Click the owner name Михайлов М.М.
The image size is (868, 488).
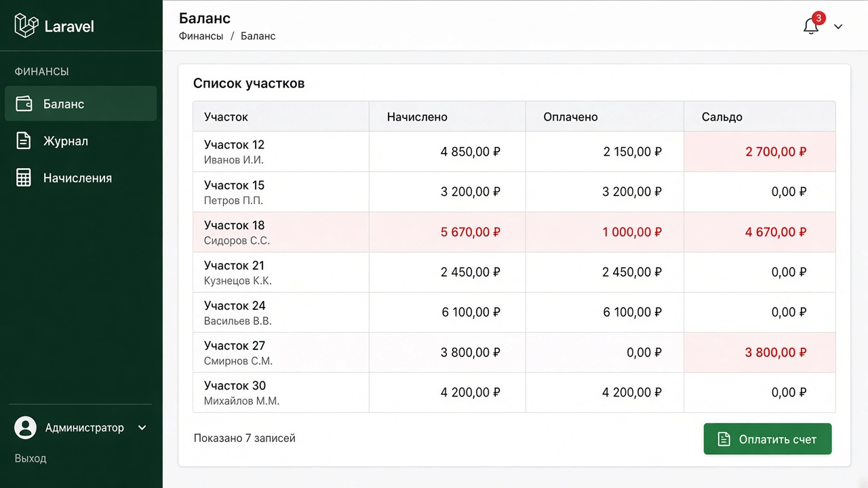[x=241, y=401]
